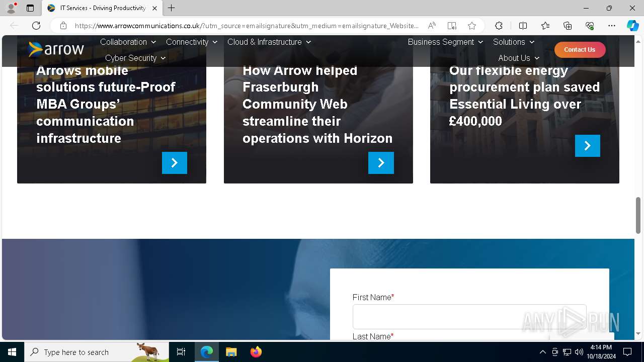Click the address bar URL
644x362 pixels.
[x=247, y=26]
